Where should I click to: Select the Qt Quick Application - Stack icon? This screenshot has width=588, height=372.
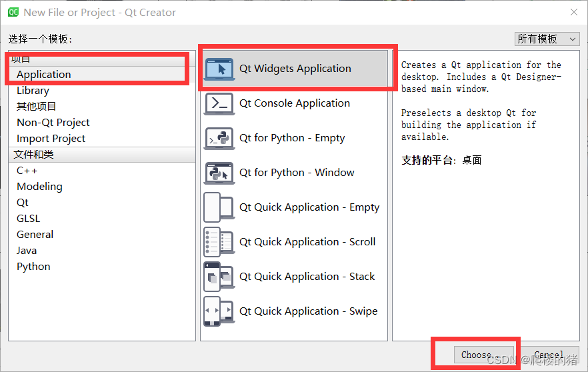tap(219, 277)
